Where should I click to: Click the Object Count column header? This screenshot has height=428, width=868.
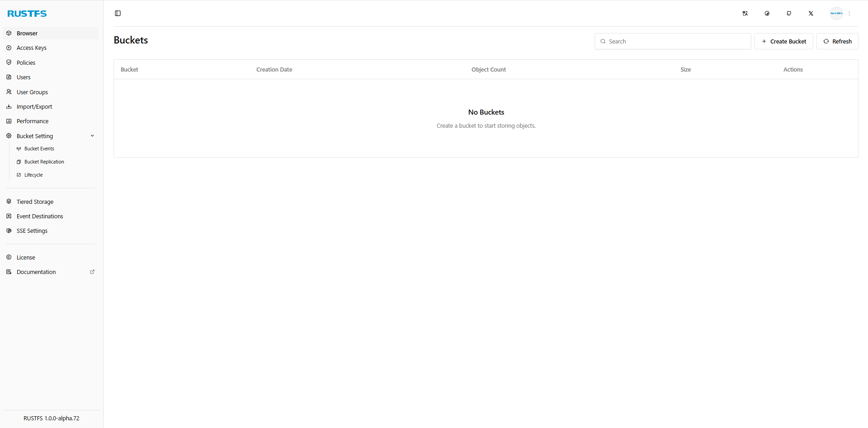(489, 69)
